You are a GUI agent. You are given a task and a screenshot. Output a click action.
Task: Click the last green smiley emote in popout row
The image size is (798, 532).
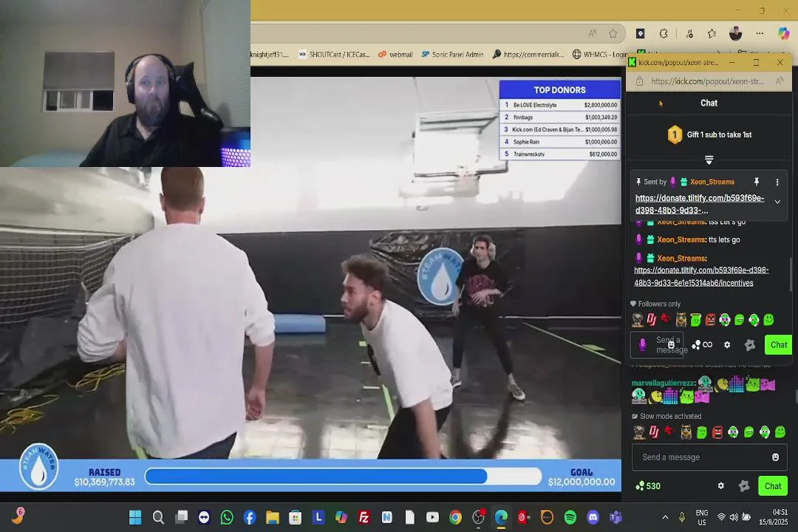[x=769, y=320]
